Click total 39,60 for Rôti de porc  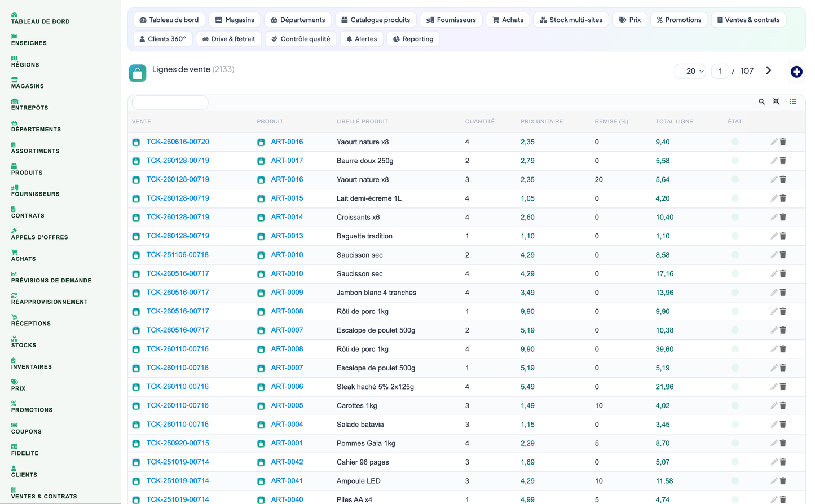click(x=664, y=349)
